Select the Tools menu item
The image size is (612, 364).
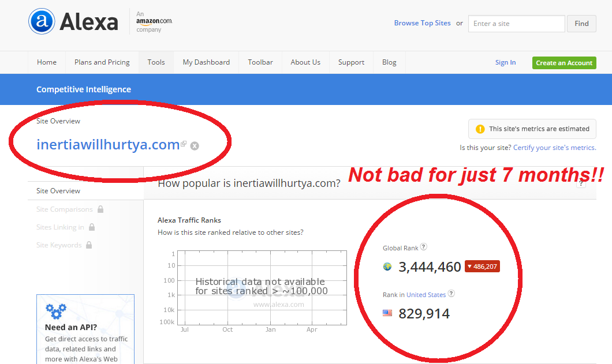(x=156, y=62)
